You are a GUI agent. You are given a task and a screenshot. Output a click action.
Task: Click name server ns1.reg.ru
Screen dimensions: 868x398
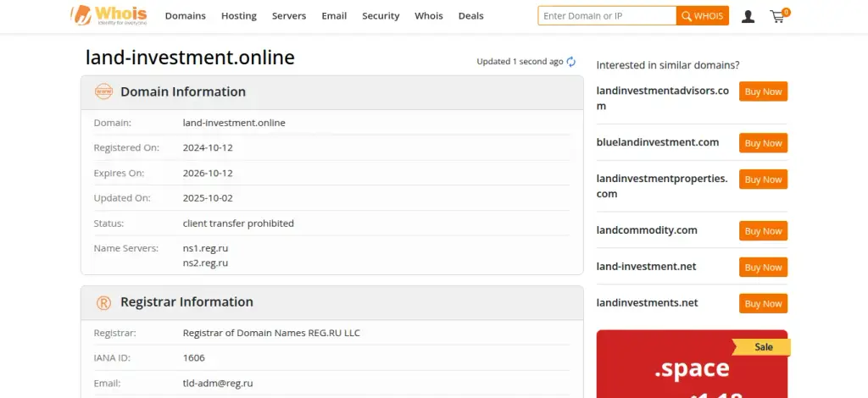tap(205, 249)
